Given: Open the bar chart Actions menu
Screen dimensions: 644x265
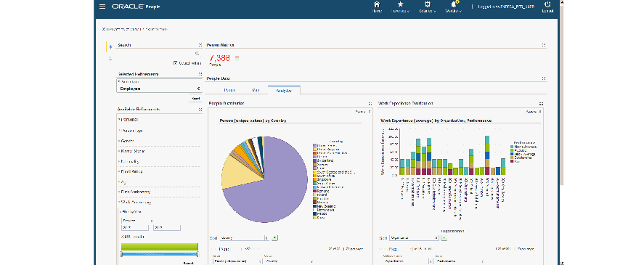Looking at the screenshot, I should (534, 111).
